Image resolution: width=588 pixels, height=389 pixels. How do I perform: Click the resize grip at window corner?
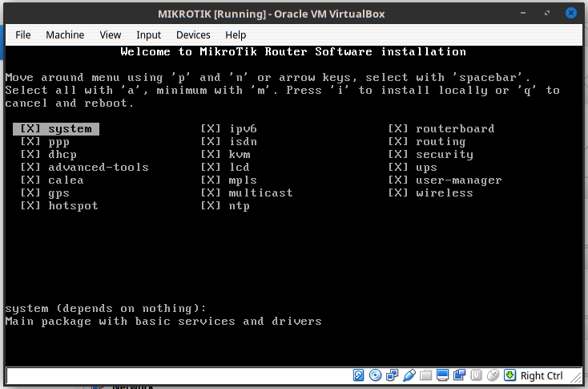(576, 377)
